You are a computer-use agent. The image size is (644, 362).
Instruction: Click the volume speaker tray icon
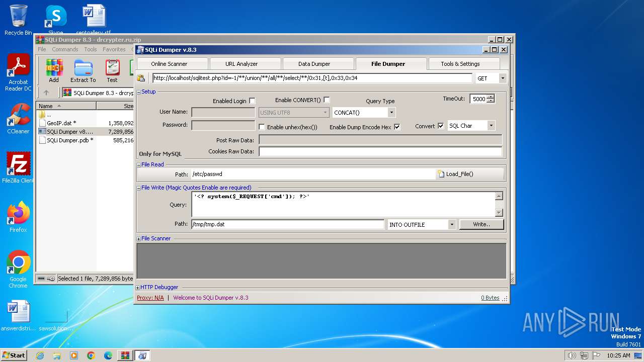click(x=572, y=355)
